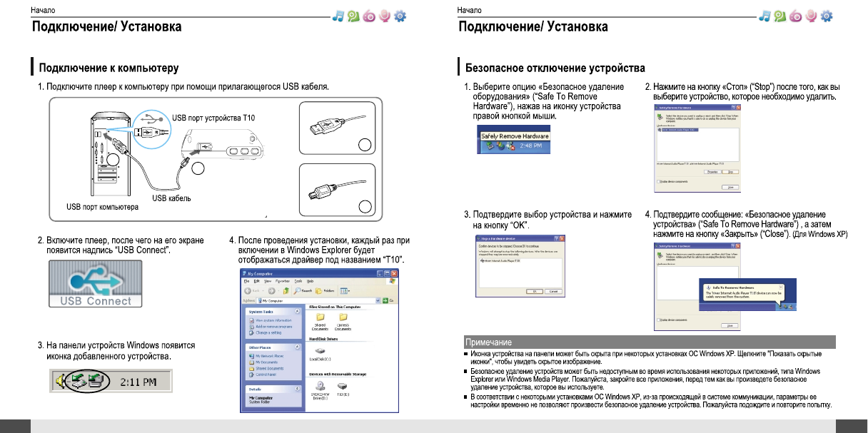The image size is (868, 433).
Task: Click the pink camera icon on right page header
Action: tap(796, 16)
